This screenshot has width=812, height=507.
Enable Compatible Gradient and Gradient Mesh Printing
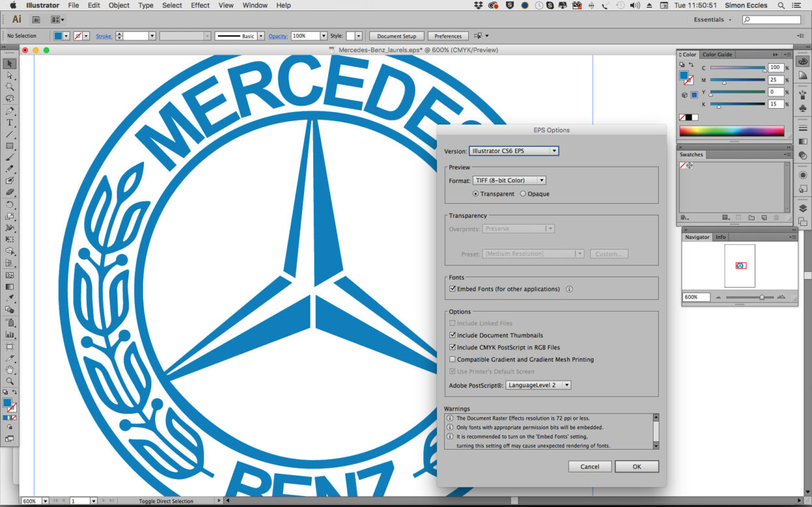(453, 359)
